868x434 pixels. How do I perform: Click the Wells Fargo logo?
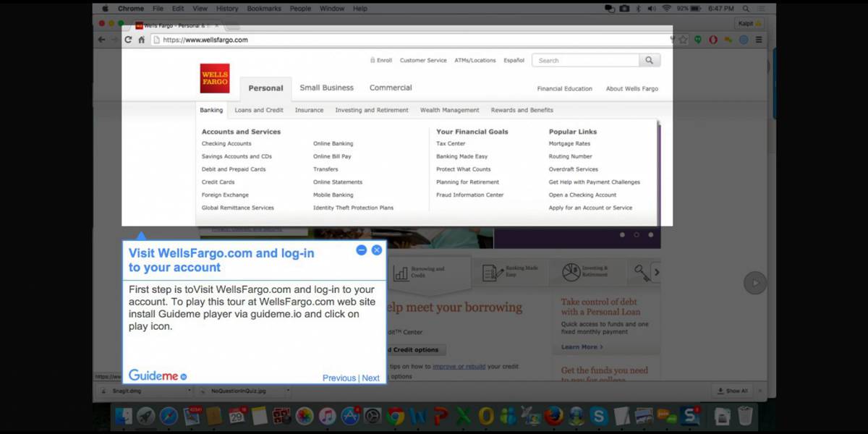(x=214, y=77)
